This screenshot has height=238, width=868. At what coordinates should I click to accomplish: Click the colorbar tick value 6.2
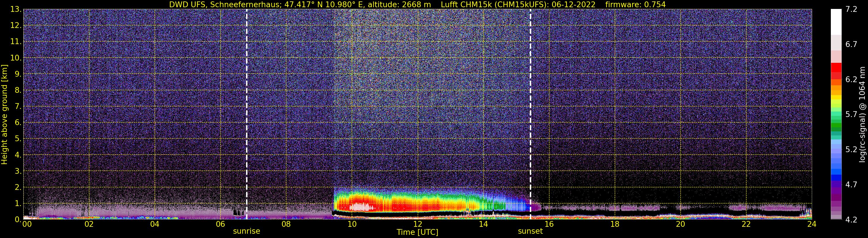[x=851, y=80]
